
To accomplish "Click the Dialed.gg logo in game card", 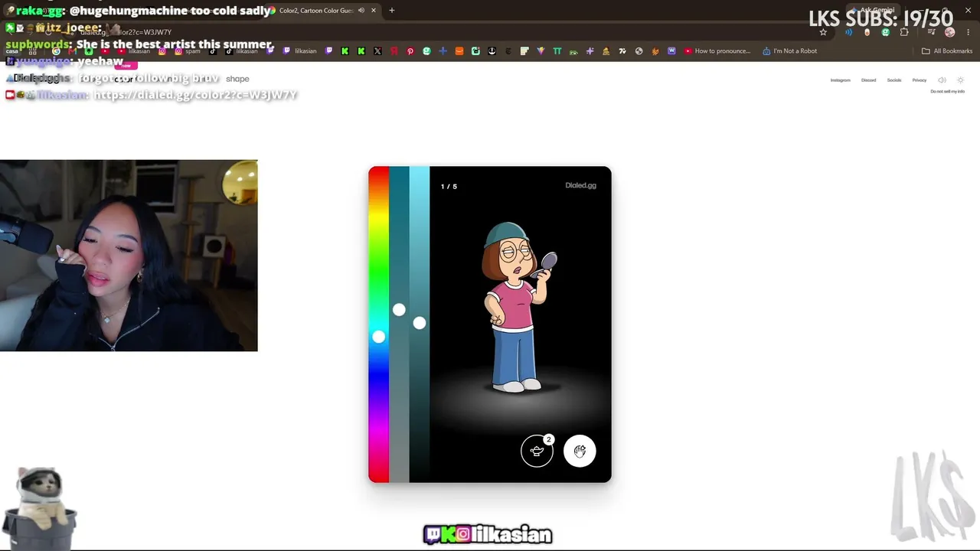I will (x=580, y=185).
